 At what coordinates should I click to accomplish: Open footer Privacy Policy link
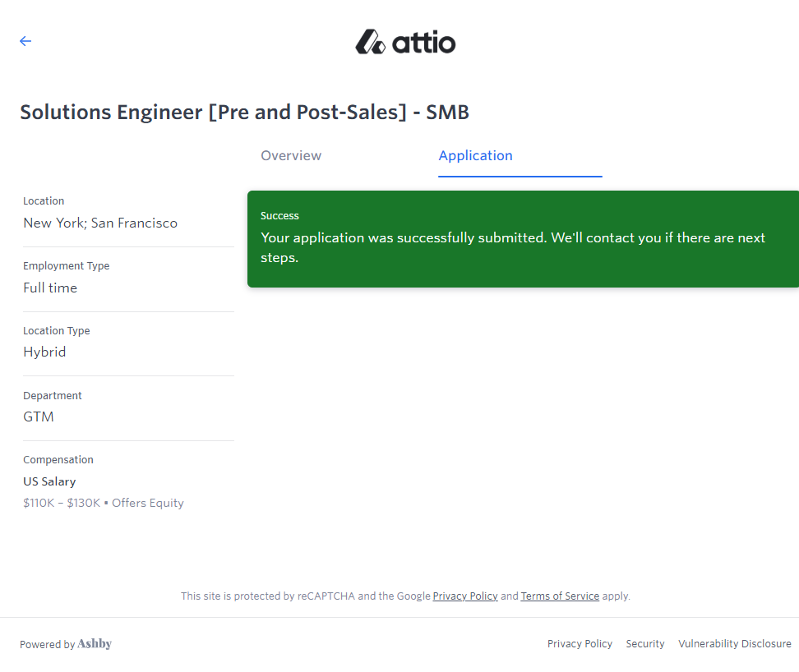[x=580, y=644]
